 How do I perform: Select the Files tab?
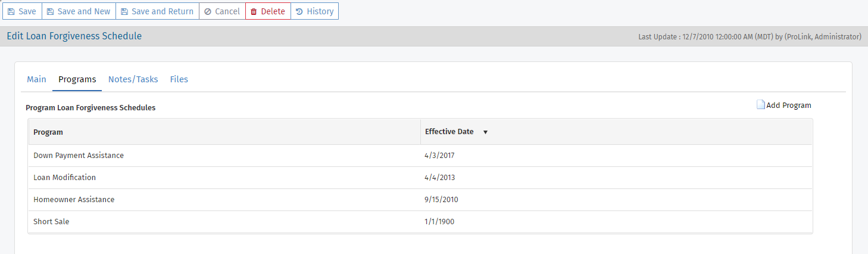coord(179,79)
